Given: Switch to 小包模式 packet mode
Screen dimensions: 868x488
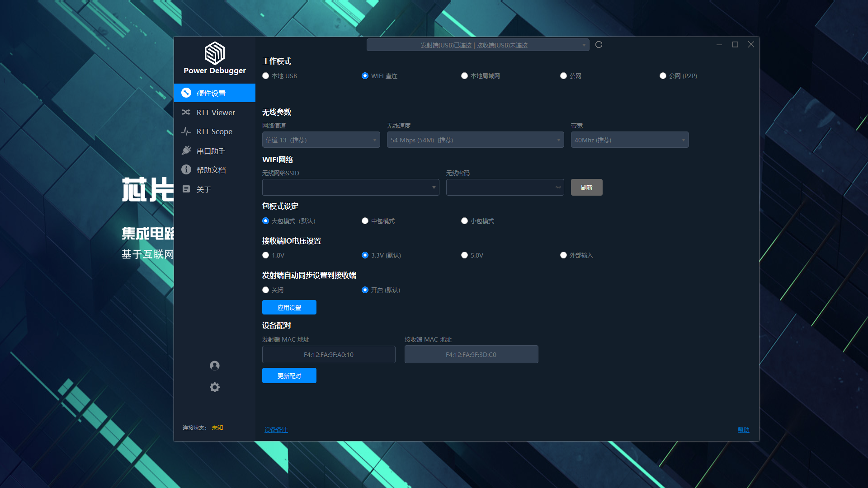Looking at the screenshot, I should tap(464, 221).
